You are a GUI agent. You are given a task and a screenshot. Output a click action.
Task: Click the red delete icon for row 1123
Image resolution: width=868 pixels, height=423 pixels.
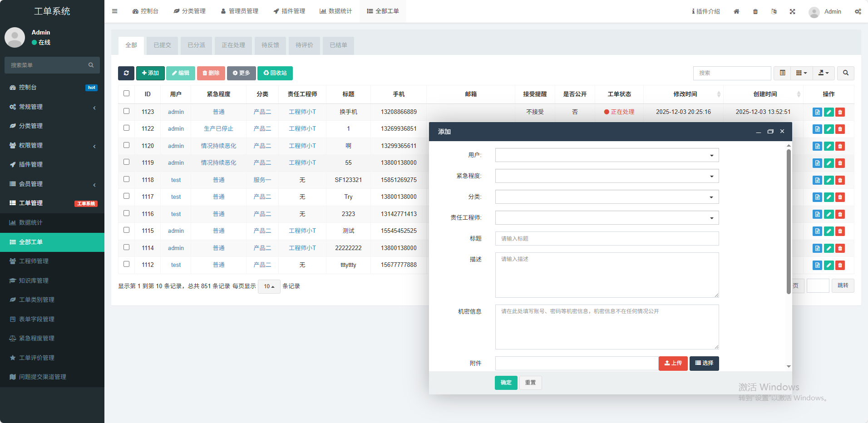tap(840, 112)
